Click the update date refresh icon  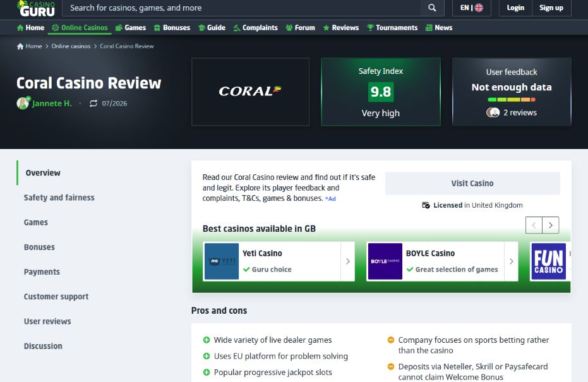coord(93,104)
